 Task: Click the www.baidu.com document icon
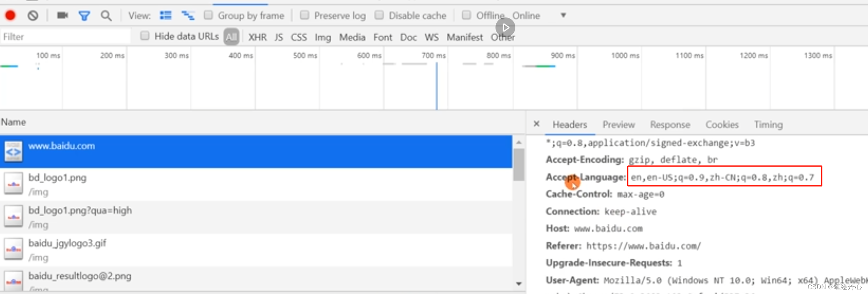pyautogui.click(x=13, y=151)
